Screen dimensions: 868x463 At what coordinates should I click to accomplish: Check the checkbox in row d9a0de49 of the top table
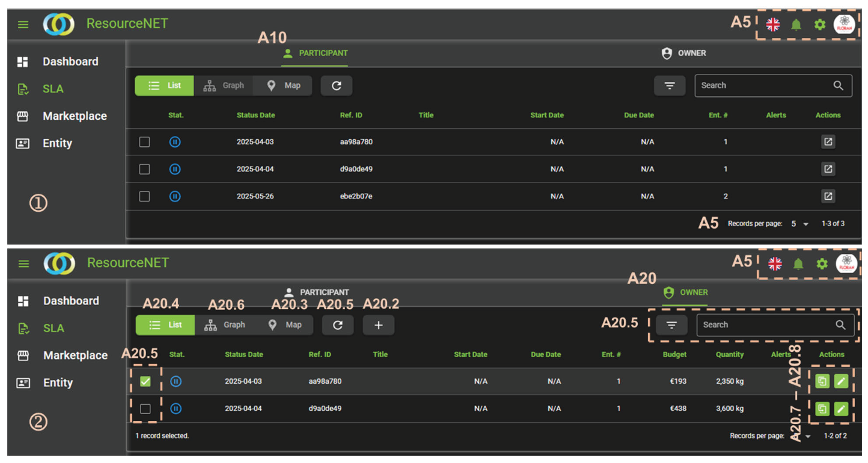point(144,169)
